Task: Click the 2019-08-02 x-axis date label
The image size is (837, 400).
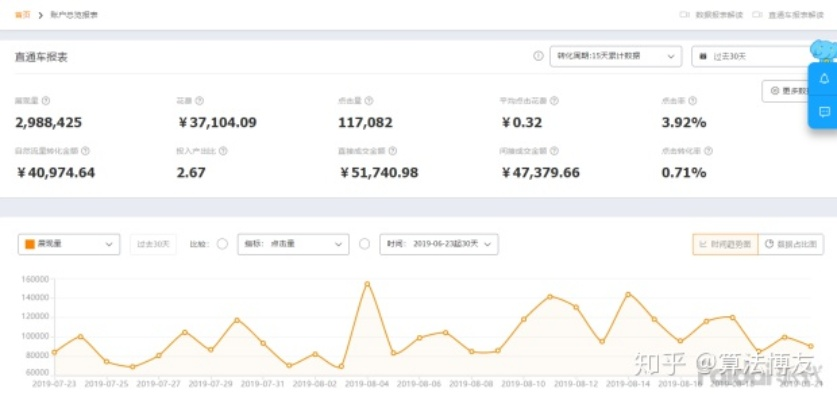Action: coord(315,383)
